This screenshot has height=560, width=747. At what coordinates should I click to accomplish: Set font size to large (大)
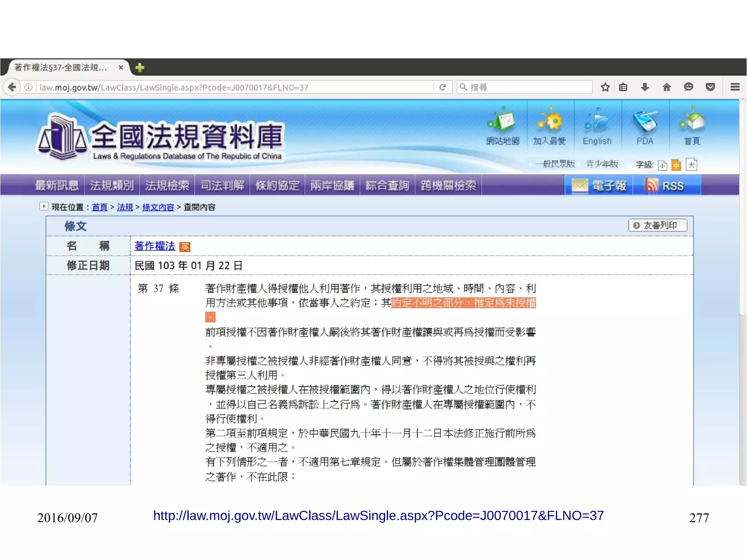click(691, 165)
